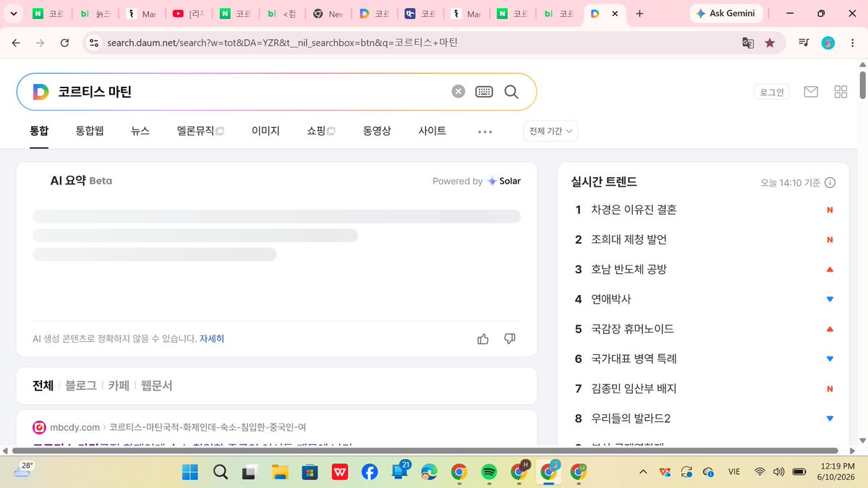The height and width of the screenshot is (488, 868).
Task: Open the 자세히 link in AI summary
Action: (212, 338)
